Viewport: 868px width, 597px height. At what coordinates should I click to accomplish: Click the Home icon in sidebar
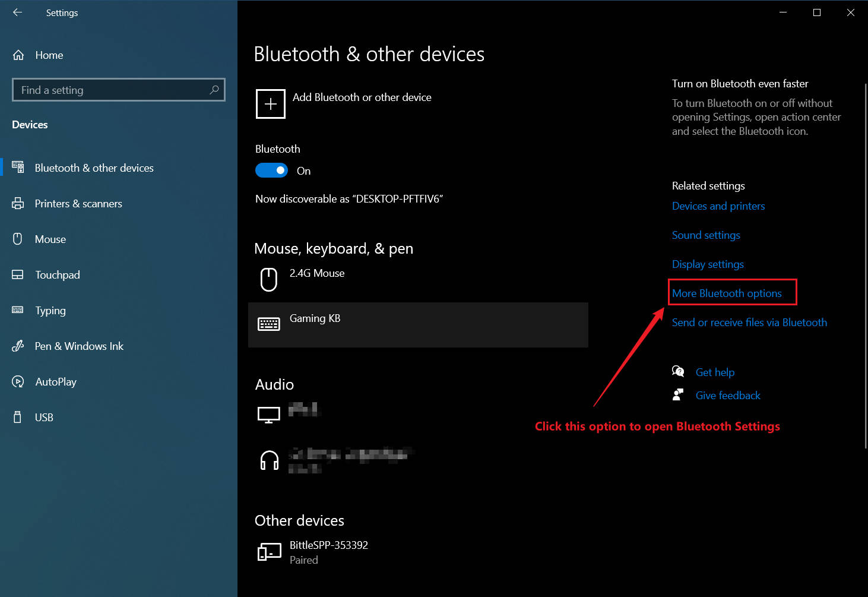click(18, 55)
